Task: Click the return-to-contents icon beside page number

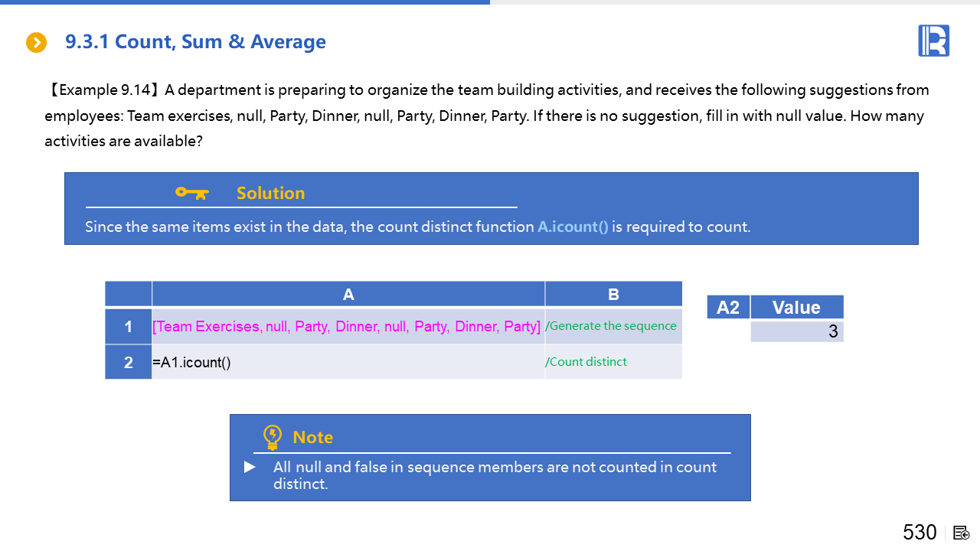Action: click(x=962, y=533)
